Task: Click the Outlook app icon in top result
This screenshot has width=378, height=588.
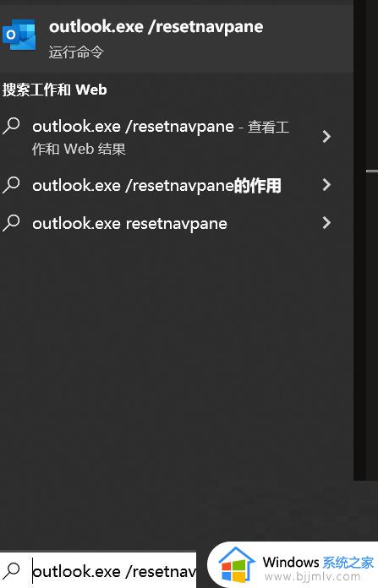Action: click(x=19, y=35)
